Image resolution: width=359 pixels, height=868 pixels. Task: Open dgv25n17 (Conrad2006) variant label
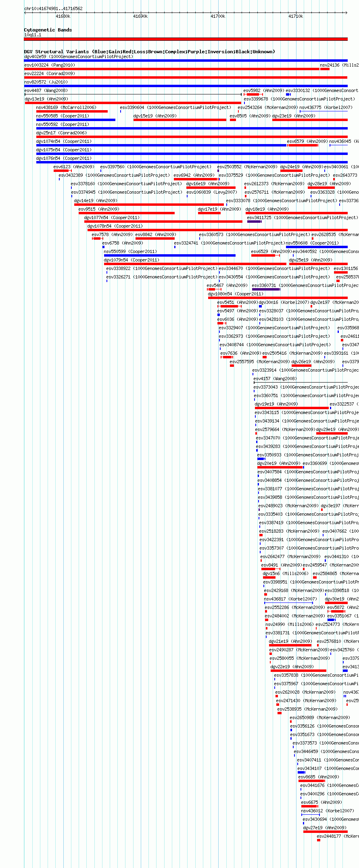62,133
